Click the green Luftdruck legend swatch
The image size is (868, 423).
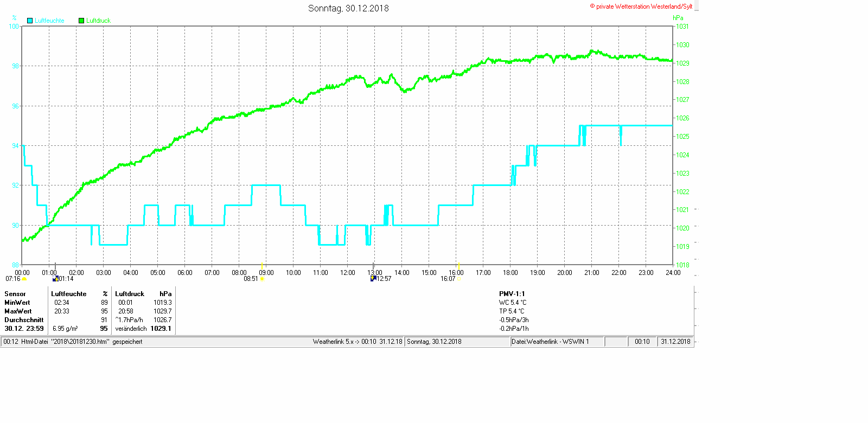pyautogui.click(x=81, y=21)
